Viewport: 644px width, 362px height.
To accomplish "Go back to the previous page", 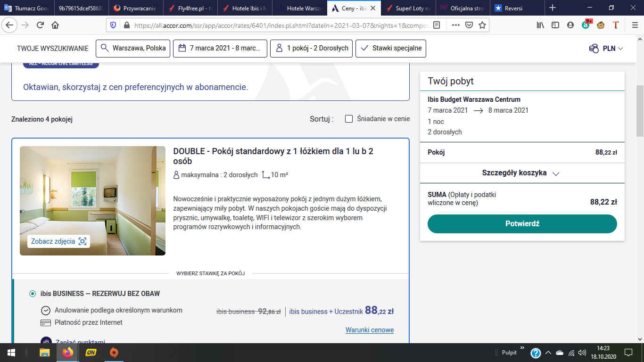I will [x=10, y=25].
